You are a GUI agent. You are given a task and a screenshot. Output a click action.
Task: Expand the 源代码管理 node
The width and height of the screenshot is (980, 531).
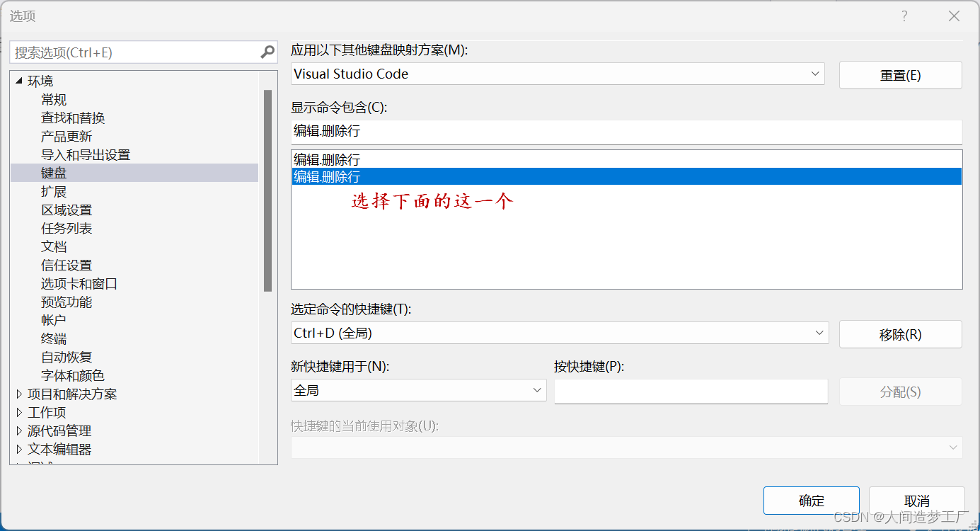click(19, 430)
